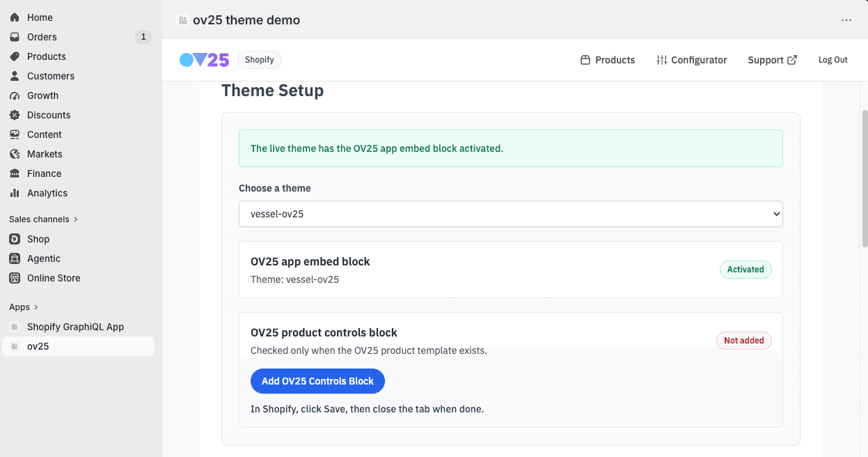Open Configurator in the top navigation
Screen dimensions: 868x457
point(691,60)
